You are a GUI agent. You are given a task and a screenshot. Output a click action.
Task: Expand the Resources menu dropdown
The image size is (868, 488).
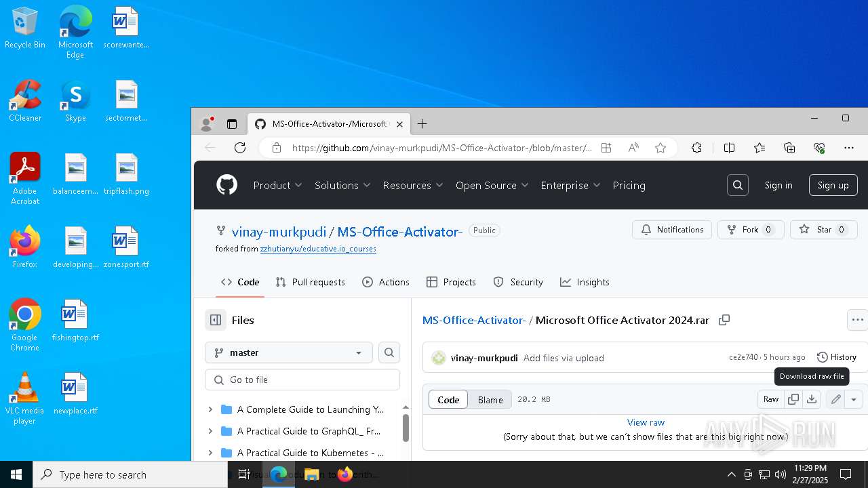[x=413, y=185]
